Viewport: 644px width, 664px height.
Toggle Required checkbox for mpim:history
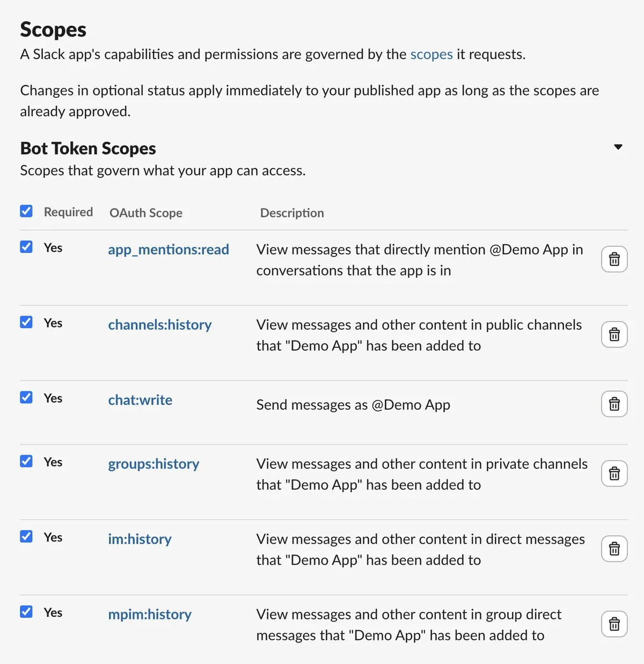26,611
